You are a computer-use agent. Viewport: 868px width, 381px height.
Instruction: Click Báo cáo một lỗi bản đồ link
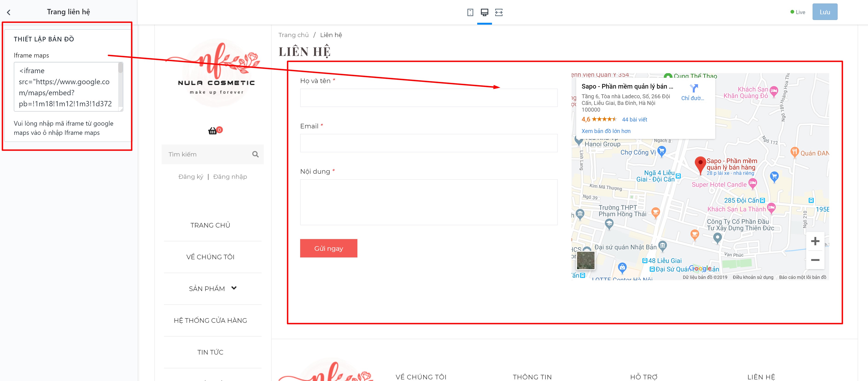pos(802,277)
